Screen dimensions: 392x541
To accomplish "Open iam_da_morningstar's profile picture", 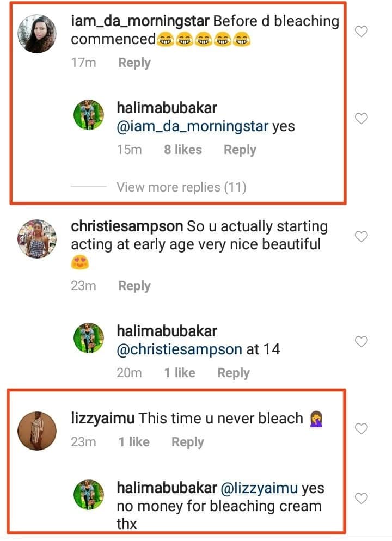I will (x=37, y=34).
